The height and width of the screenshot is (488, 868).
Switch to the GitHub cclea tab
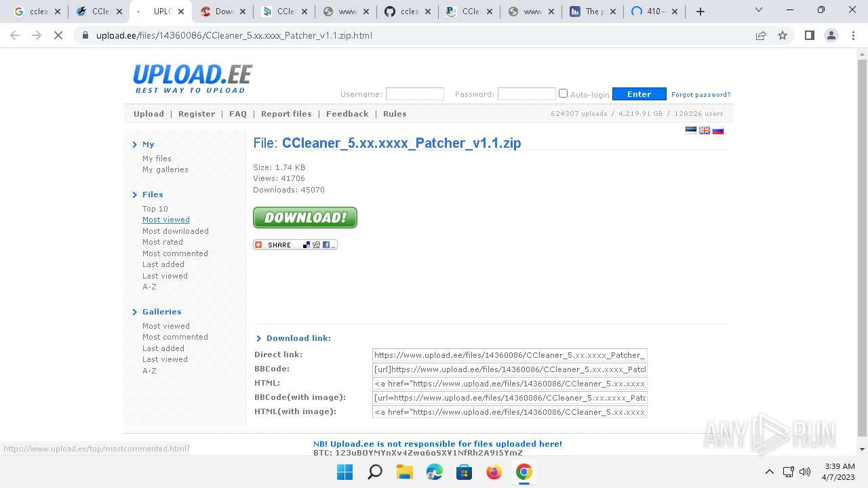point(410,12)
